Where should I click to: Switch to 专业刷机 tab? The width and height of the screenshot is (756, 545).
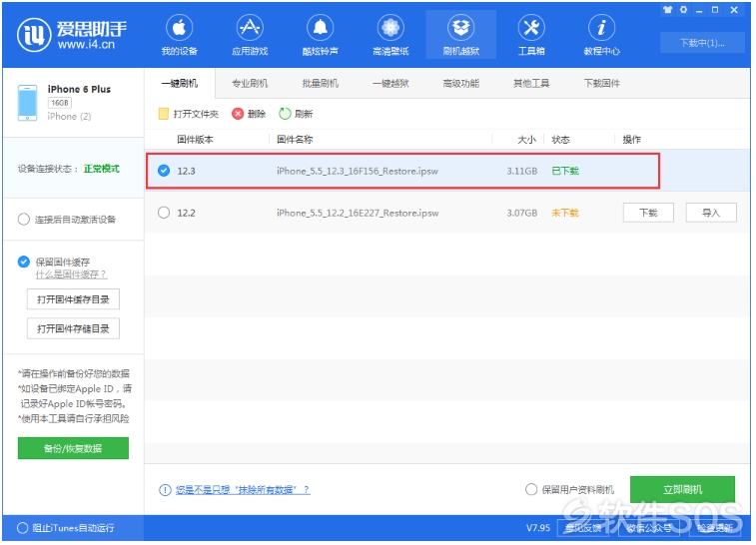point(250,84)
